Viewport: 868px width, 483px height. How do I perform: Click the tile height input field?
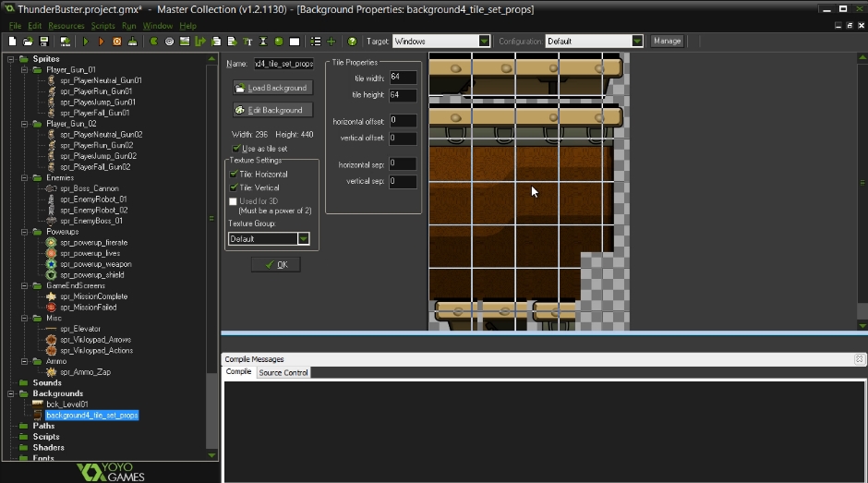403,95
